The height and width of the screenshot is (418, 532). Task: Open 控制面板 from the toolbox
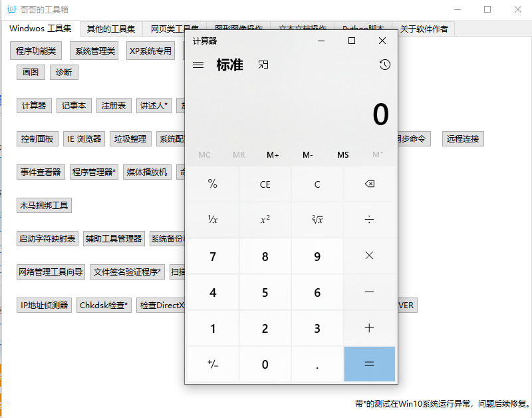[37, 138]
